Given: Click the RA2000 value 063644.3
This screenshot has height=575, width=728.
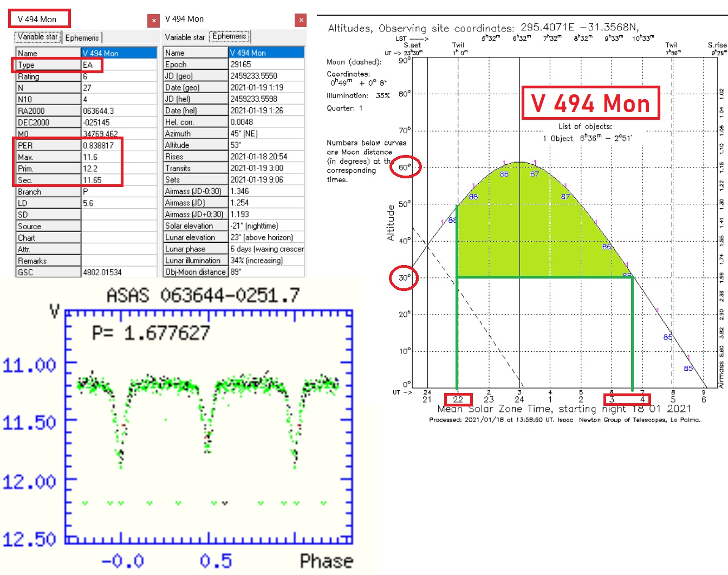Looking at the screenshot, I should pyautogui.click(x=99, y=111).
